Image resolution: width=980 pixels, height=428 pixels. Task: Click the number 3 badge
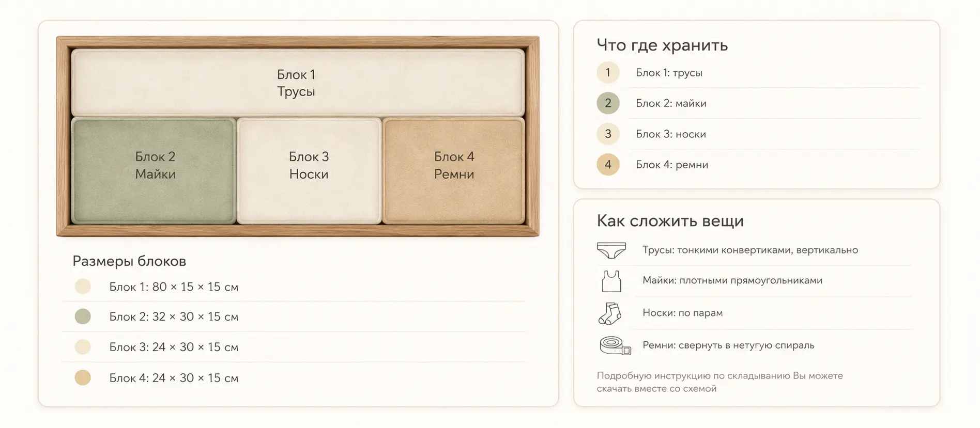pos(608,134)
